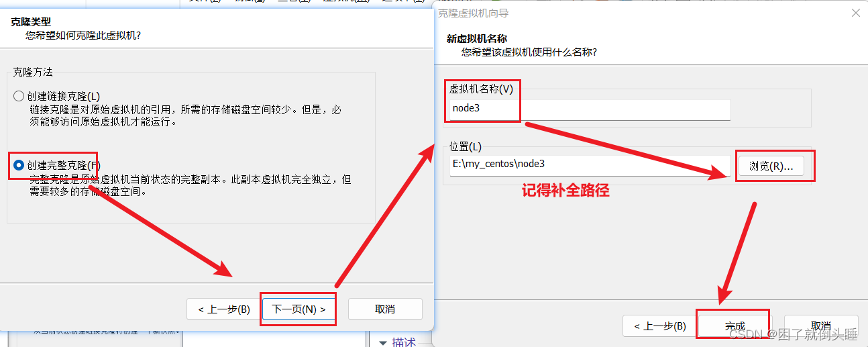Click the 虚拟机名称(V) label

coord(480,89)
